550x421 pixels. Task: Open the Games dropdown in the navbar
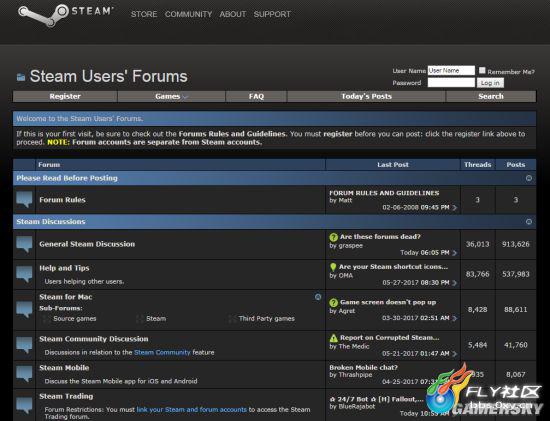172,96
